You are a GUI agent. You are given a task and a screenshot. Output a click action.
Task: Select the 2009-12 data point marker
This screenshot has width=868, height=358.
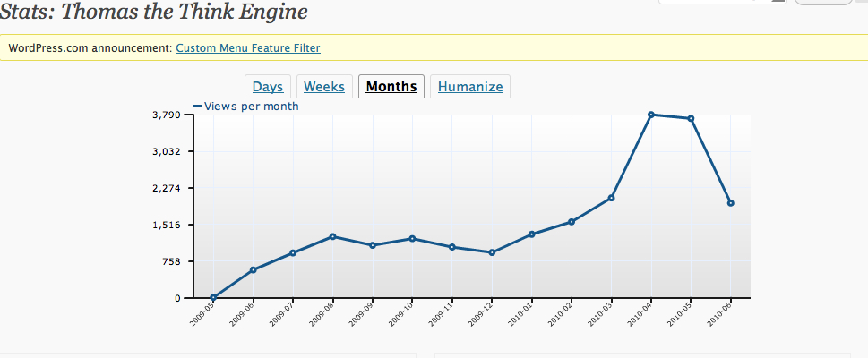click(x=492, y=252)
